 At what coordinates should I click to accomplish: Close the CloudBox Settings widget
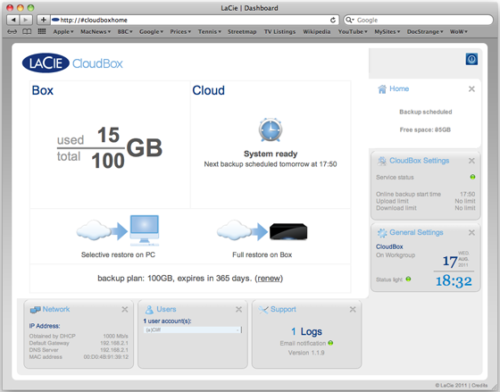coord(472,161)
